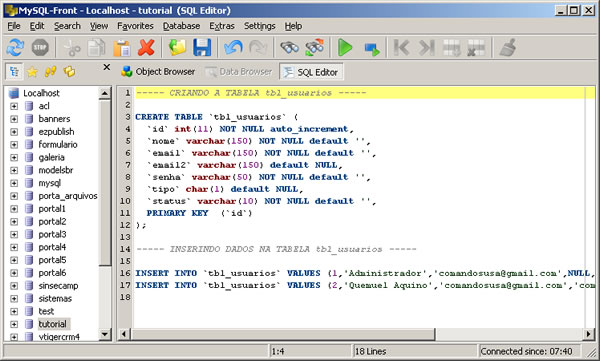
Task: Click the Insert record icon
Action: (x=452, y=48)
